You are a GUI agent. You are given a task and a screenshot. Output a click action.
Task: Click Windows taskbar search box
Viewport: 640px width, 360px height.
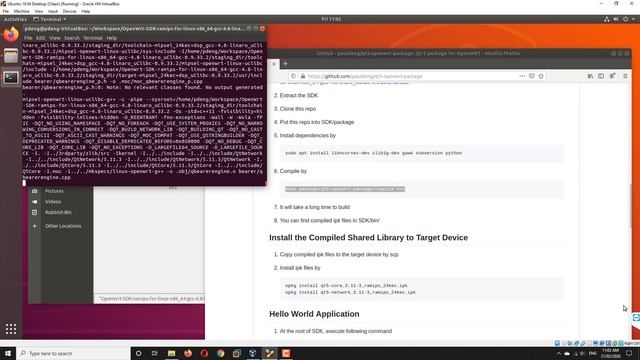pyautogui.click(x=73, y=353)
